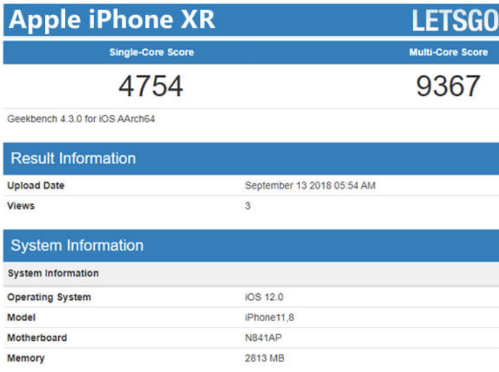Screen dimensions: 499x372
Task: Select the Views label
Action: coord(21,206)
